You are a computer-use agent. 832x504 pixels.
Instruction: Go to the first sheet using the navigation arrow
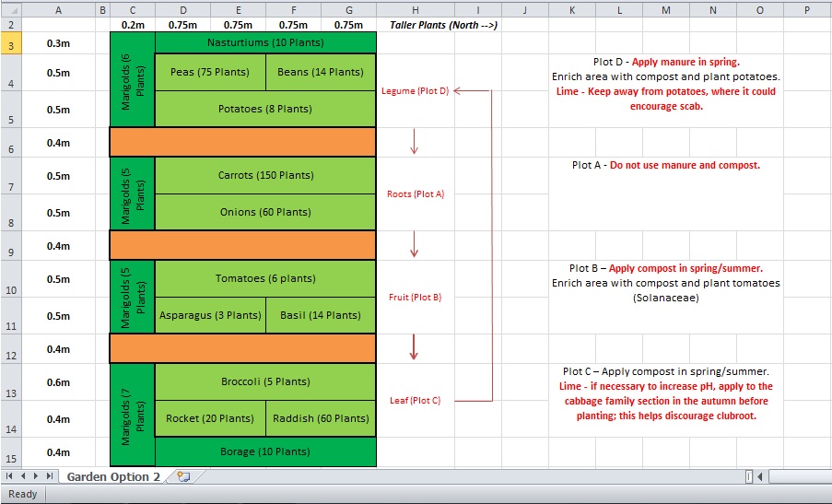[x=11, y=476]
